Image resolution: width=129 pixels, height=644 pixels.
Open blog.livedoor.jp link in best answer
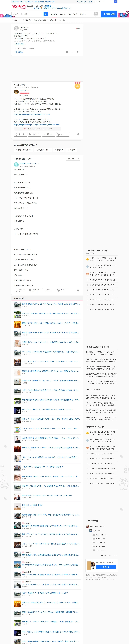(x=37, y=125)
